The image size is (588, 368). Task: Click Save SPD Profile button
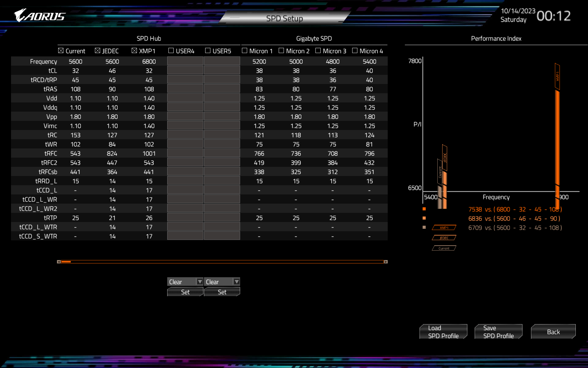pos(498,332)
